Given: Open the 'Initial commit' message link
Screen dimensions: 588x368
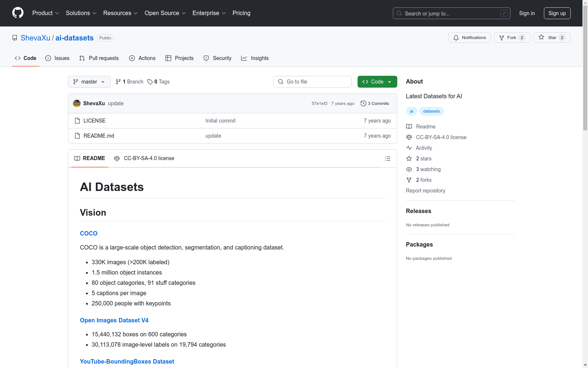Looking at the screenshot, I should click(x=220, y=121).
